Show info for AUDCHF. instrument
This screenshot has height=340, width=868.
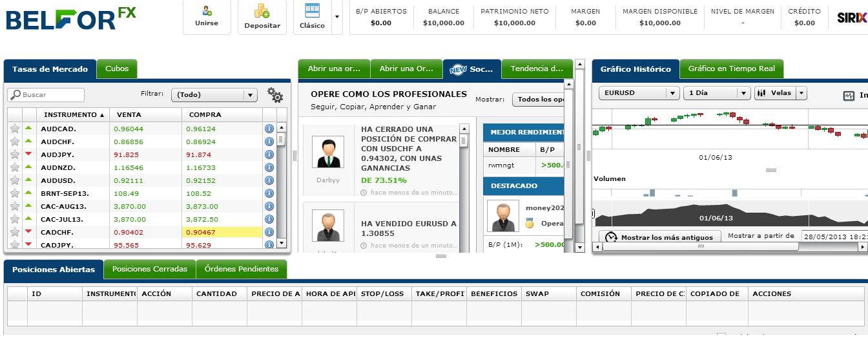pyautogui.click(x=269, y=142)
